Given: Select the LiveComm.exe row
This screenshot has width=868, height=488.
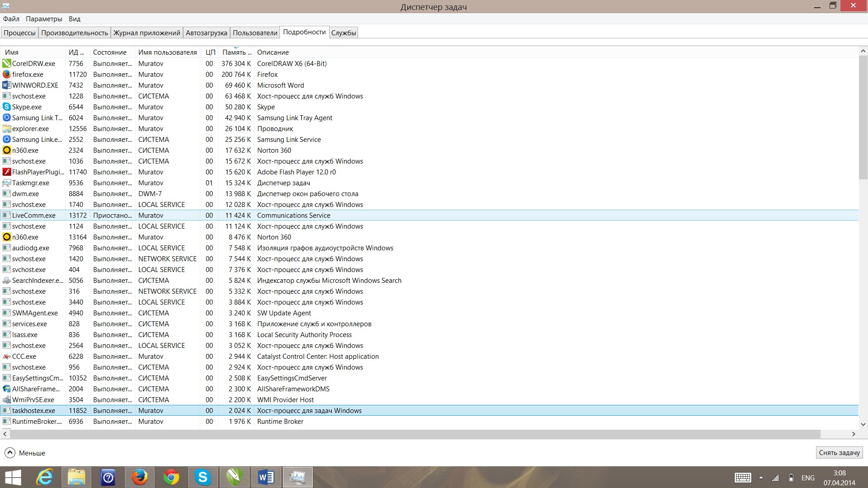Looking at the screenshot, I should [x=429, y=216].
